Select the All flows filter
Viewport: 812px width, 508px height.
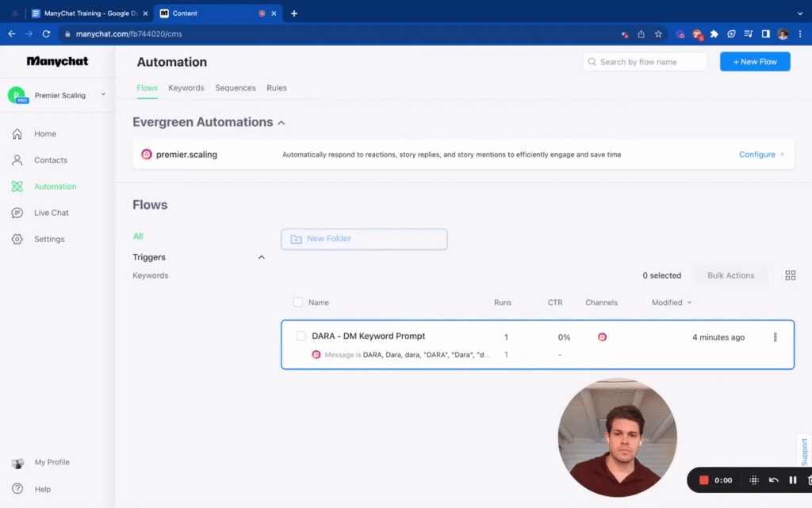point(138,236)
